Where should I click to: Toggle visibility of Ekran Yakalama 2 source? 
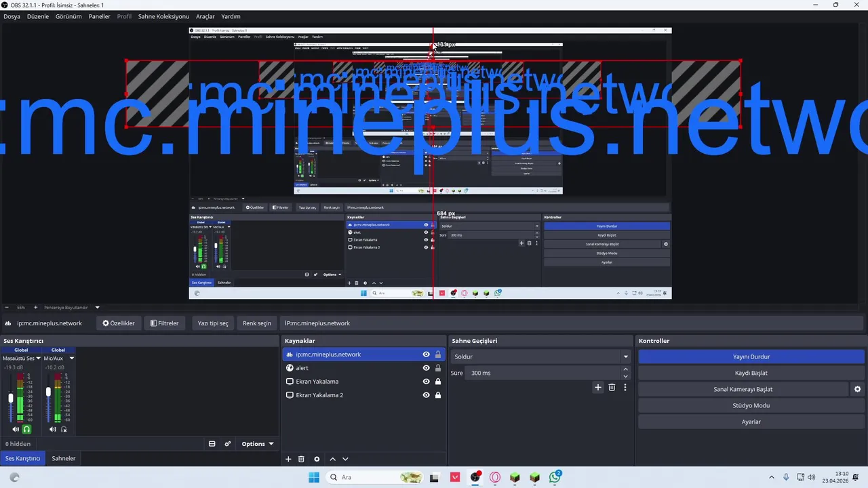[426, 395]
